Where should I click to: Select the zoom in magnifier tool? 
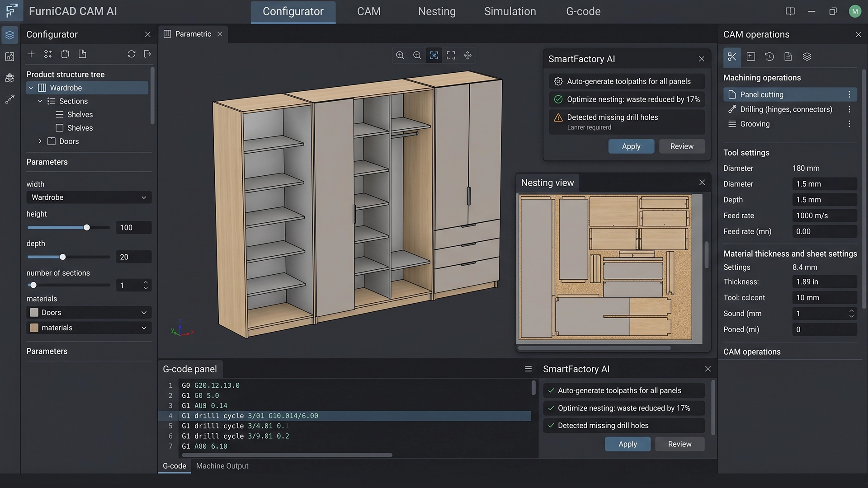[400, 55]
